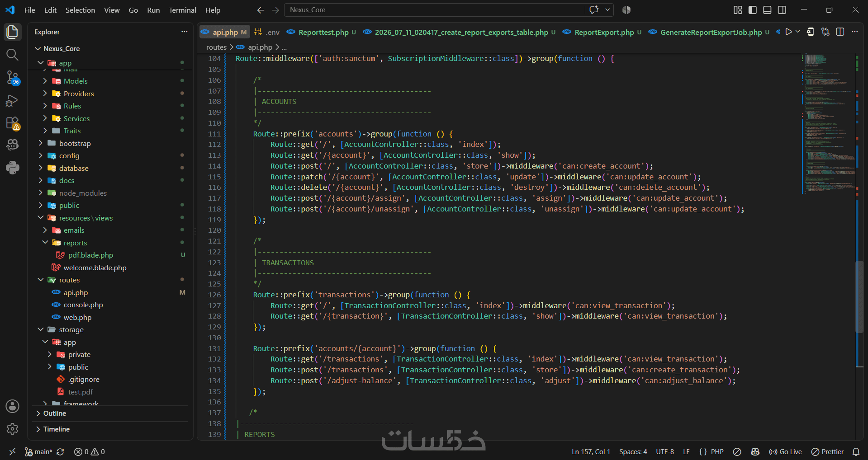868x460 pixels.
Task: Open the Run and Debug view
Action: pyautogui.click(x=12, y=100)
